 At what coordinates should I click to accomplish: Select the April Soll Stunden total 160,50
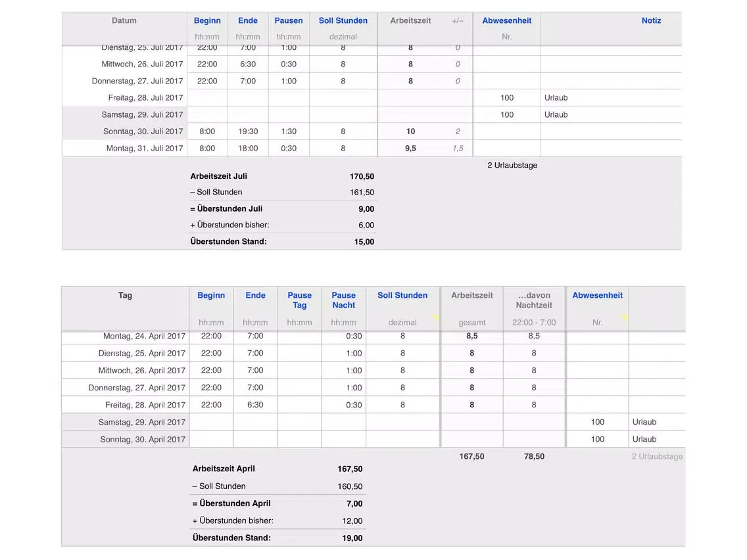pyautogui.click(x=350, y=486)
